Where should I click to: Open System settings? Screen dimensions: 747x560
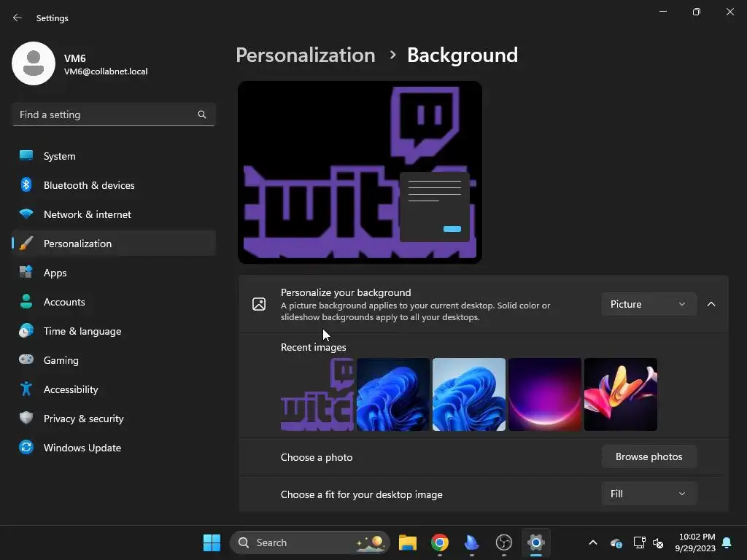click(114, 156)
